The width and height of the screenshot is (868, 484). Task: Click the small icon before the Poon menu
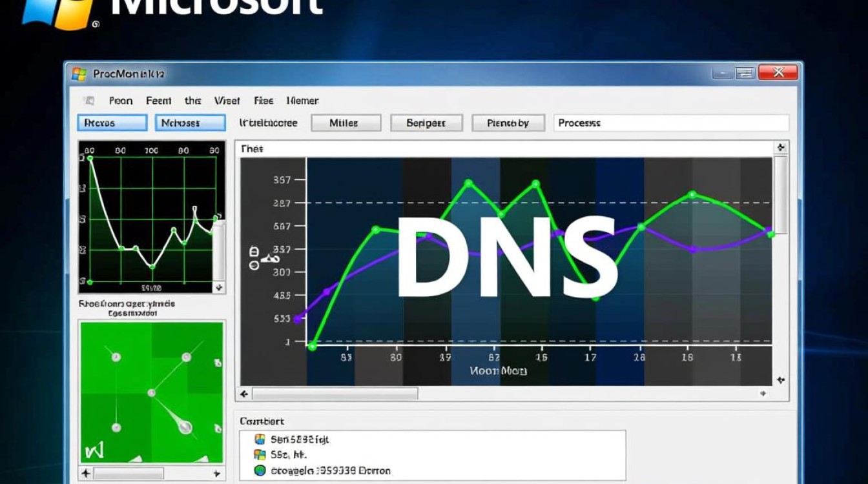pyautogui.click(x=88, y=101)
